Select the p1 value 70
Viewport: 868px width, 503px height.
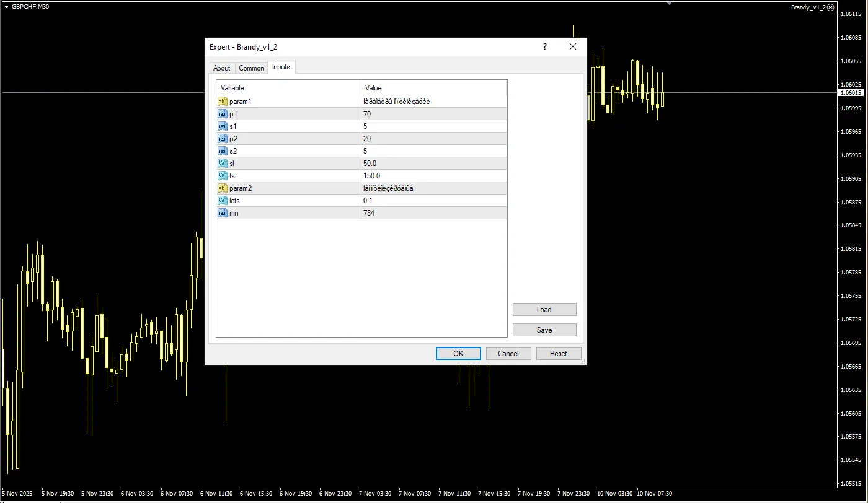tap(367, 114)
